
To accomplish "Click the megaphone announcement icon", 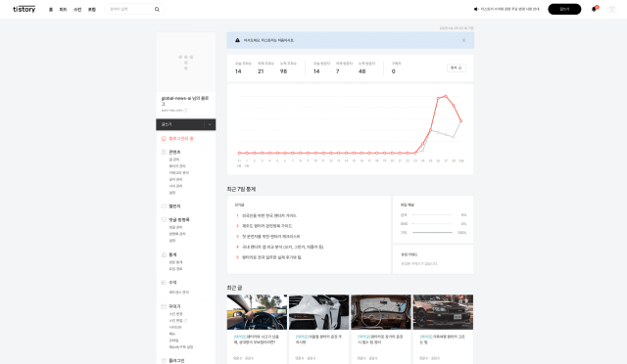I will pyautogui.click(x=476, y=9).
